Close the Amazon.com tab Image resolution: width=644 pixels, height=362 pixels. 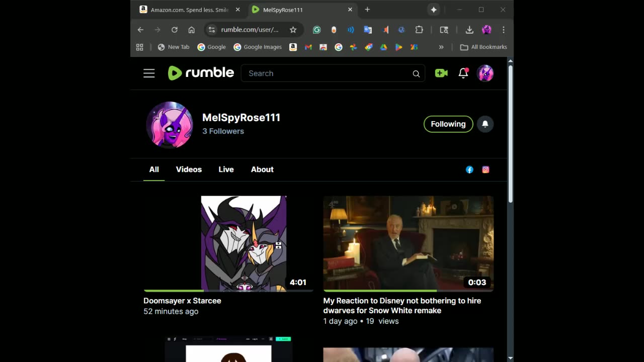coord(238,10)
